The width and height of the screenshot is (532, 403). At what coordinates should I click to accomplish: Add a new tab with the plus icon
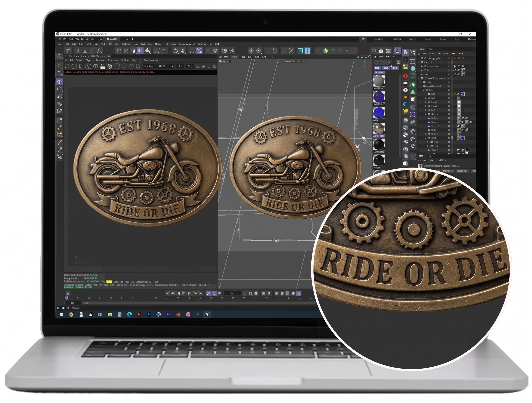pyautogui.click(x=132, y=39)
